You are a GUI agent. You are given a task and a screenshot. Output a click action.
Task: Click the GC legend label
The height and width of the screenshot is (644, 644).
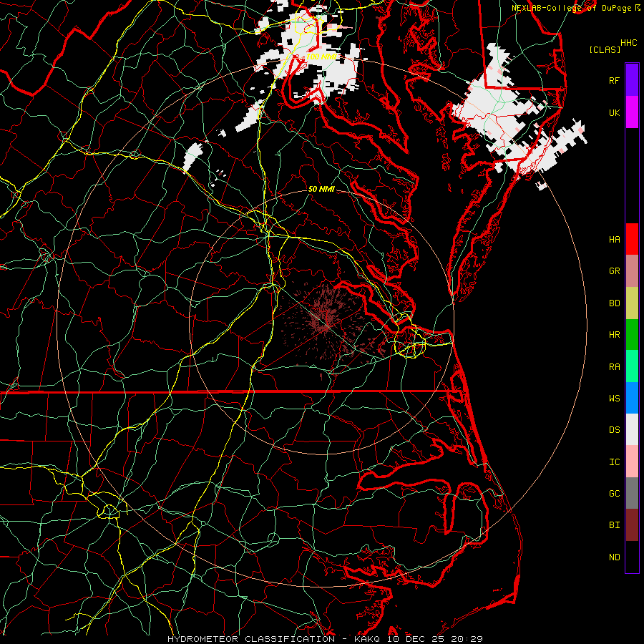click(614, 493)
